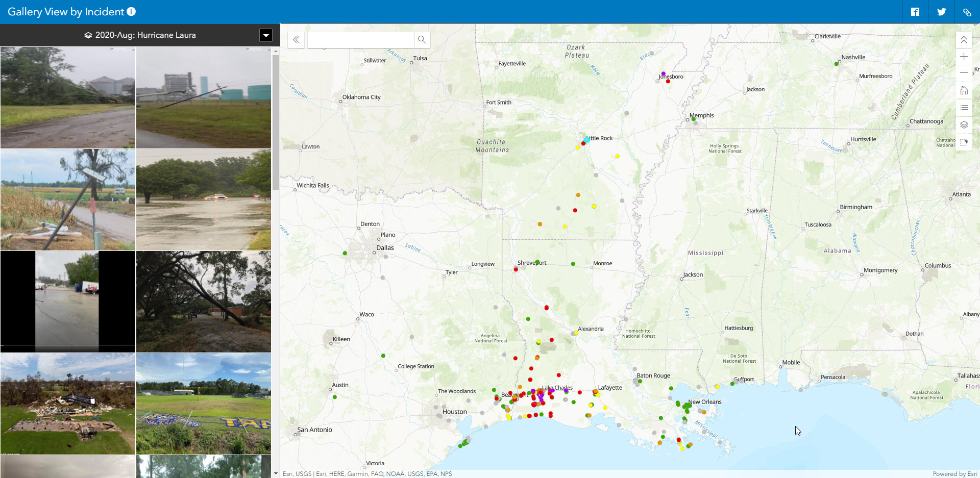Open the flooded street video thumbnail
The height and width of the screenshot is (478, 980).
(x=68, y=301)
